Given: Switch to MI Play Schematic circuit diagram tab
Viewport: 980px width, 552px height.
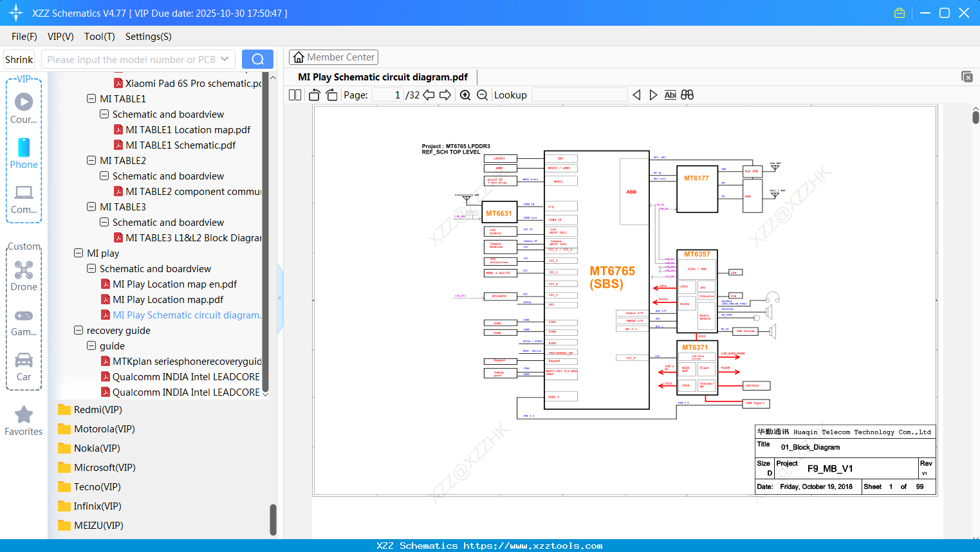Looking at the screenshot, I should click(382, 77).
